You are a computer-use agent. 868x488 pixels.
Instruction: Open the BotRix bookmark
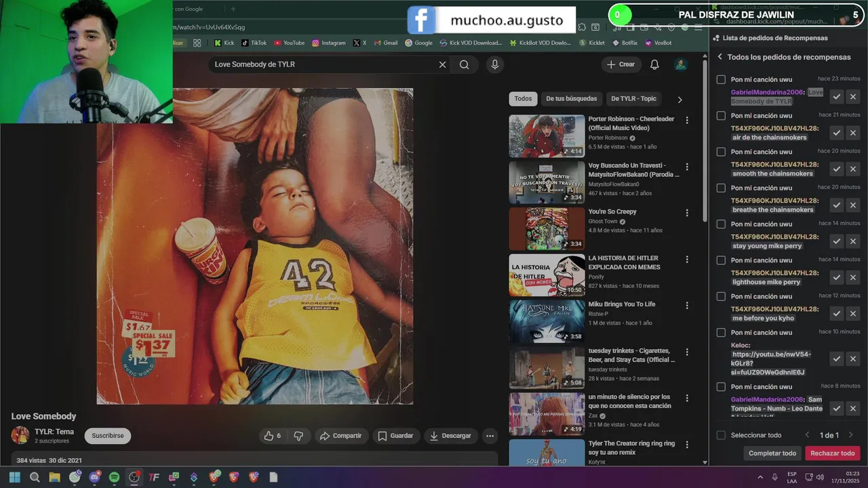[625, 43]
